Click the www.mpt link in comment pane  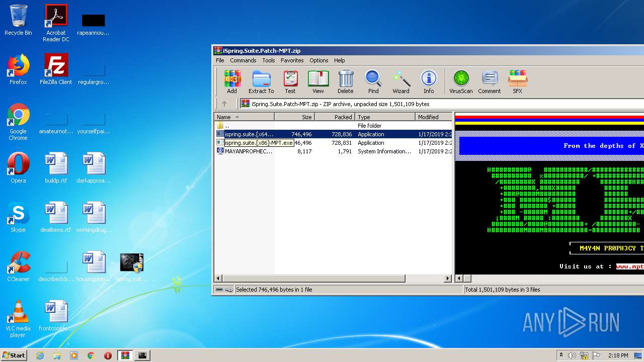click(x=630, y=266)
